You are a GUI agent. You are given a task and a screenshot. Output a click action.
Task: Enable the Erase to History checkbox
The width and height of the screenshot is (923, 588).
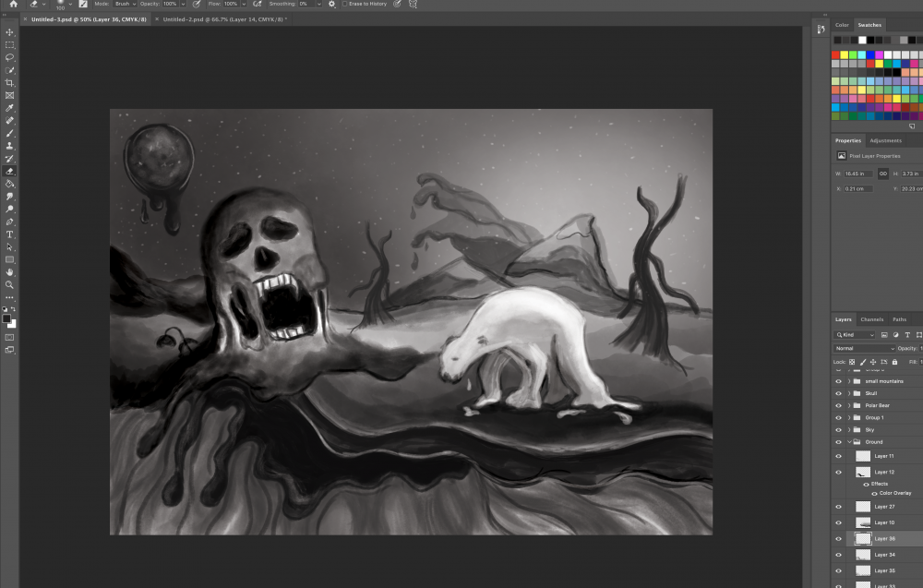(345, 5)
